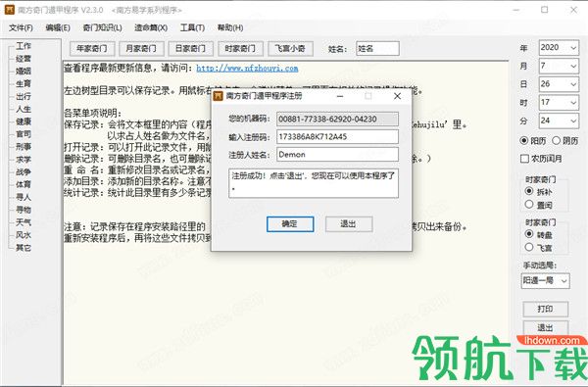This screenshot has height=387, width=588.
Task: Click the 您的机器码 field
Action: point(337,119)
